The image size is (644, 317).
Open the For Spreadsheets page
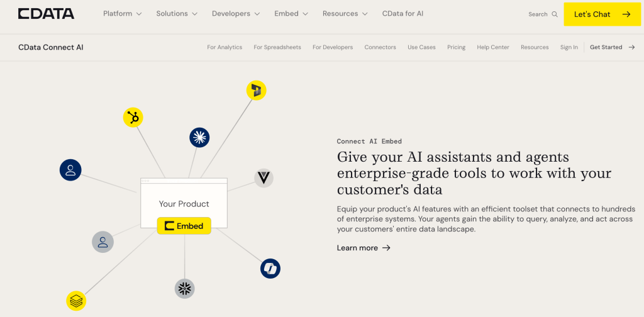pyautogui.click(x=277, y=47)
